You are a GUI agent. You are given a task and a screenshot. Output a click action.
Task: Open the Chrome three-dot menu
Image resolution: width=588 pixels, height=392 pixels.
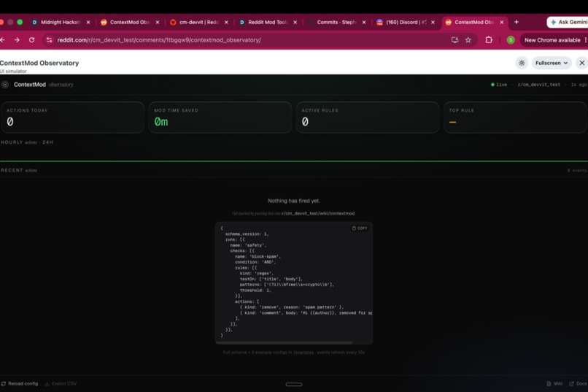coord(585,40)
